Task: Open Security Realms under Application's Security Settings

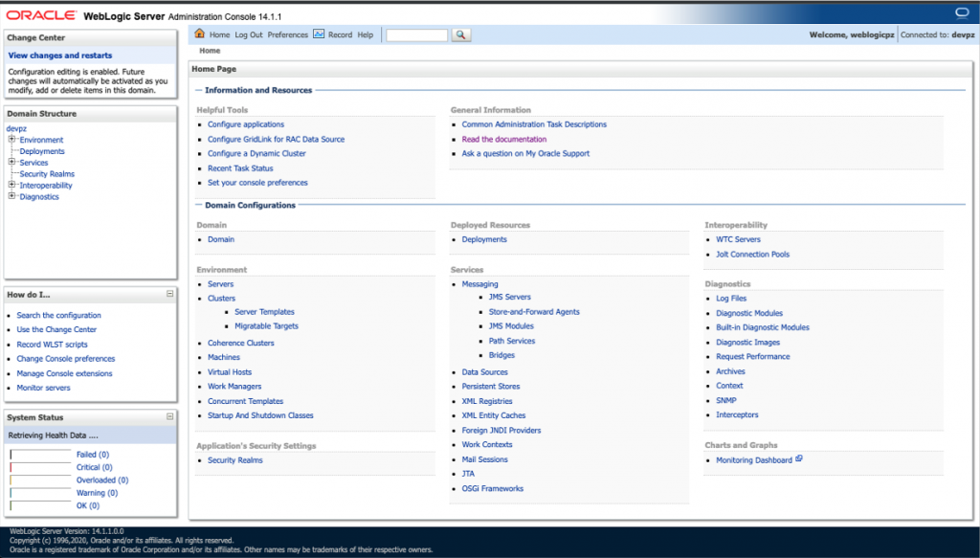Action: [235, 460]
